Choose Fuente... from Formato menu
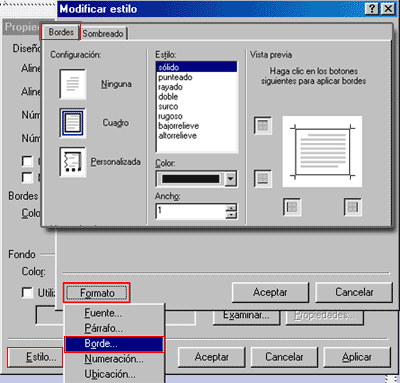The height and width of the screenshot is (383, 400). (x=114, y=313)
